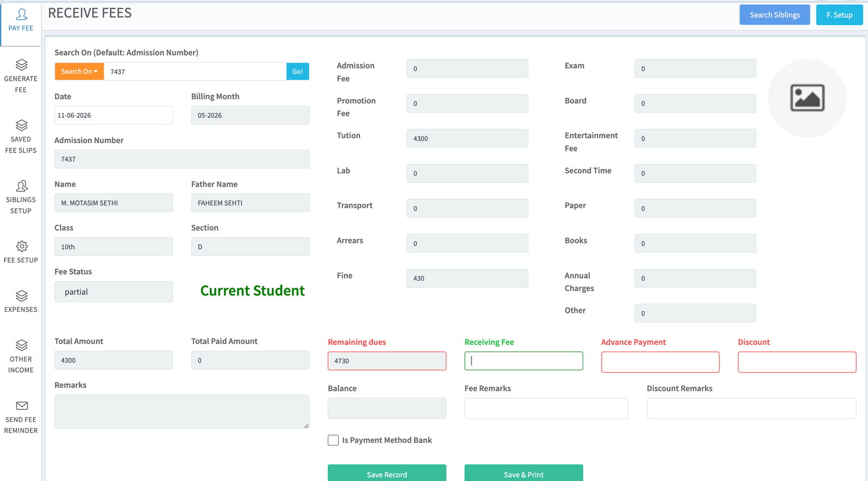Open the SAVED FEE SLIPS menu label
Viewport: 868px width, 481px height.
pos(21,145)
